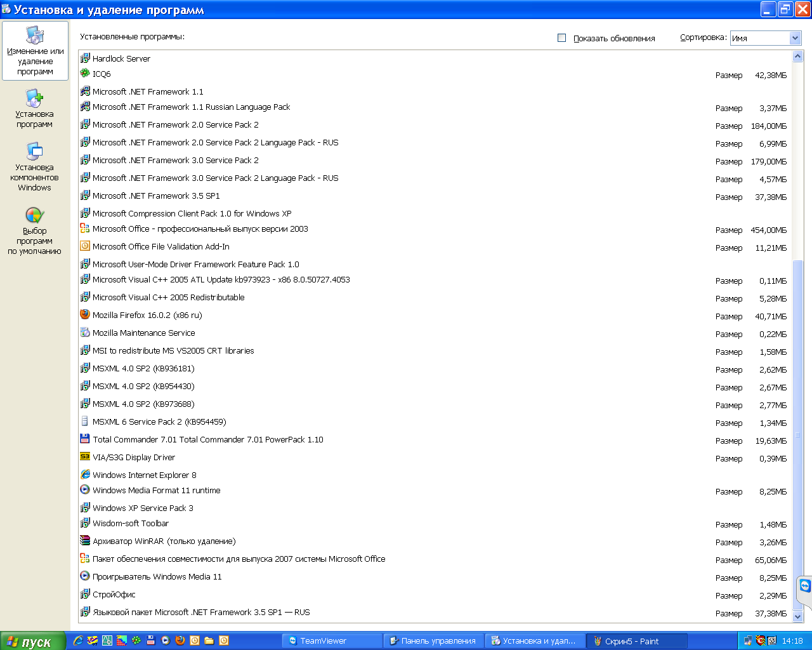Select Языковой пакет .NET Framework 3.5 SP1 — RUS

435,613
